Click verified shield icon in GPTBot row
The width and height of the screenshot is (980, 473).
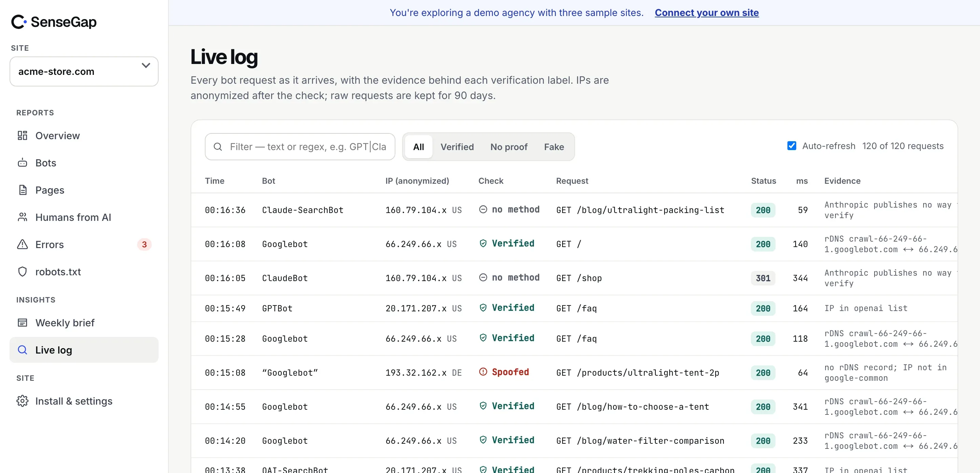[483, 308]
